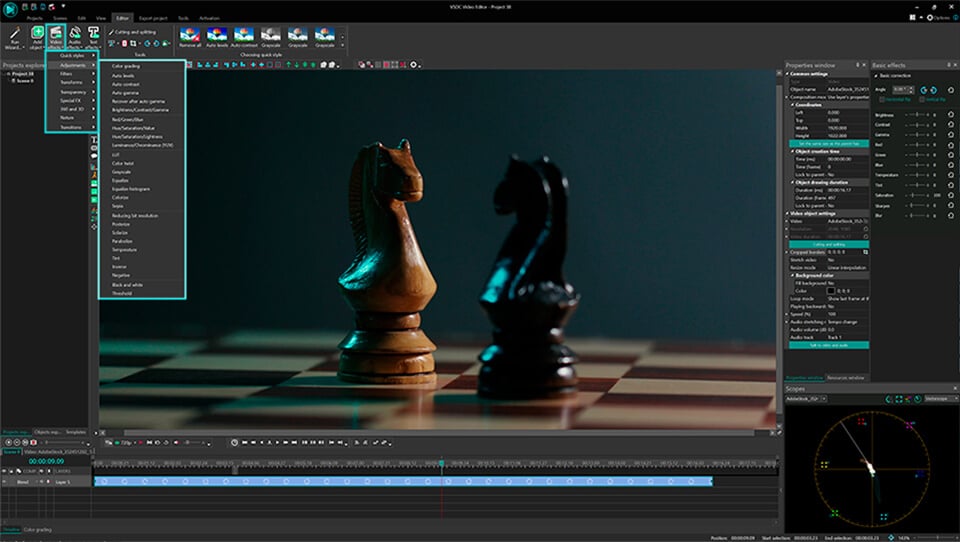This screenshot has width=960, height=542.
Task: Expand the Filters submenu
Action: (x=72, y=73)
